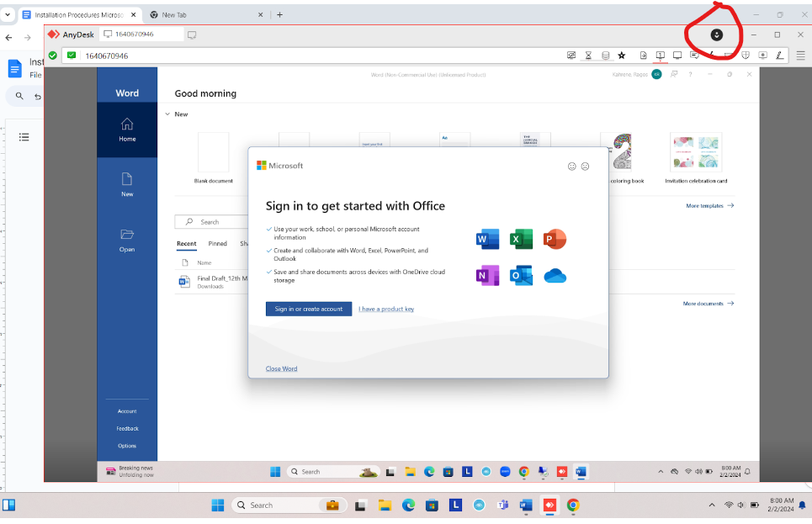Click the remote taskbar Search box

pos(333,472)
